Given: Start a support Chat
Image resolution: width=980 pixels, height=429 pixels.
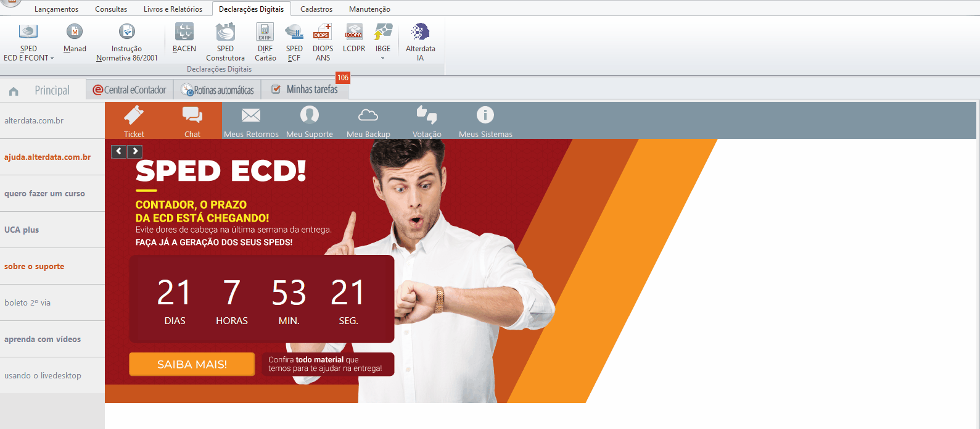Looking at the screenshot, I should point(192,121).
